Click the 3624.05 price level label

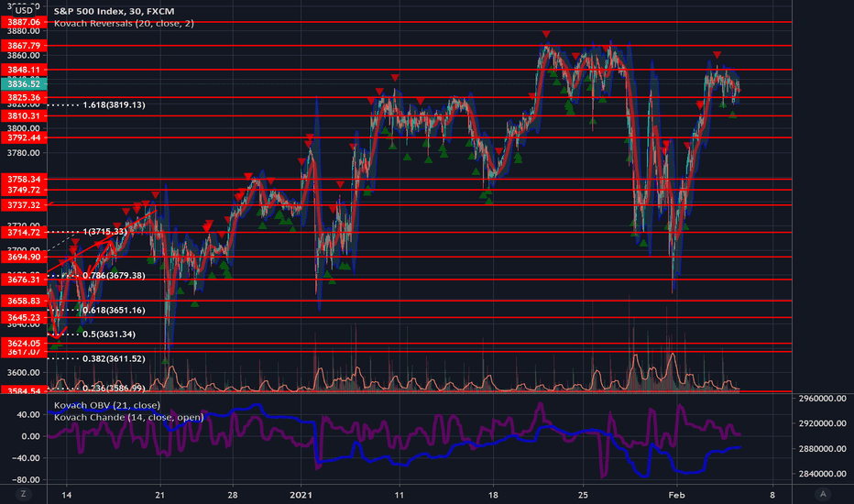(24, 343)
